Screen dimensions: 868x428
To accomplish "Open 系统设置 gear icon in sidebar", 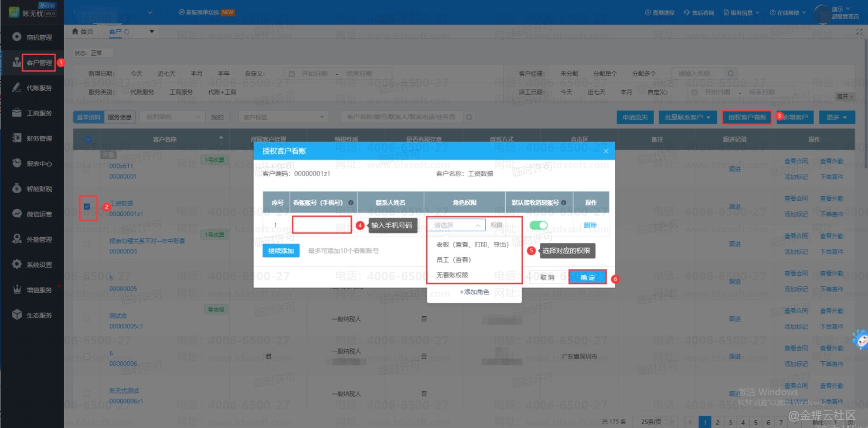I will [x=17, y=265].
